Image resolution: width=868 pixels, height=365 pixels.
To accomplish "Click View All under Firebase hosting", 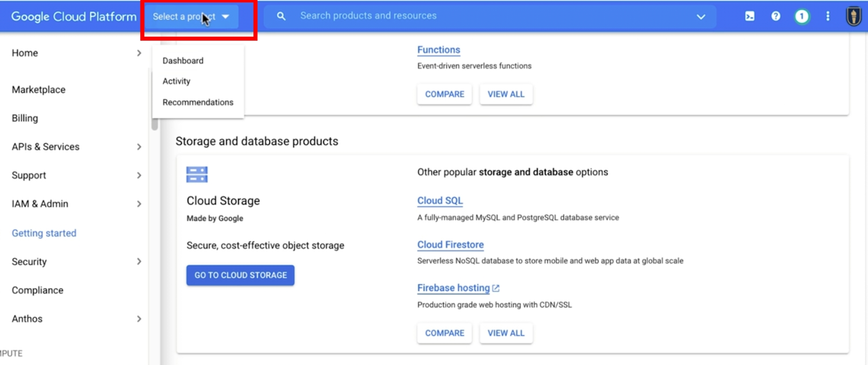I will pos(506,333).
